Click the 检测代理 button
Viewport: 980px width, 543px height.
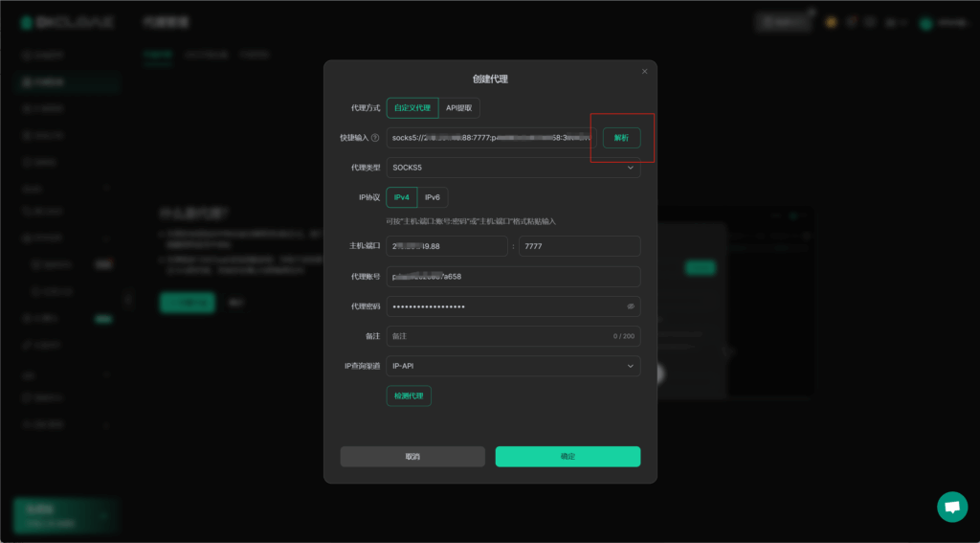pyautogui.click(x=409, y=396)
